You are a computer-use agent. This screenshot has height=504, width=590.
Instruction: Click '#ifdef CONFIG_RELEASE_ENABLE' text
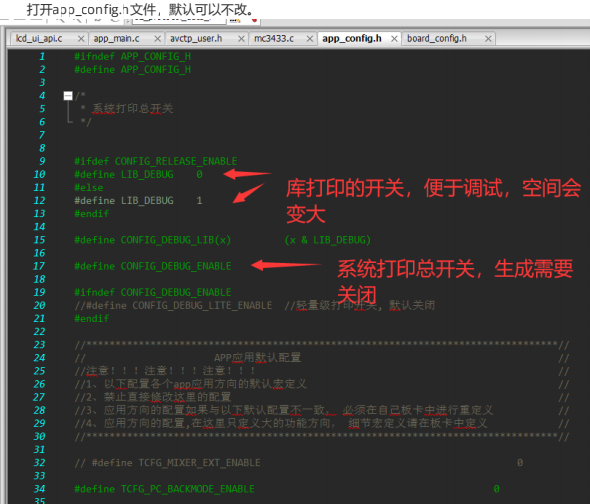point(156,161)
